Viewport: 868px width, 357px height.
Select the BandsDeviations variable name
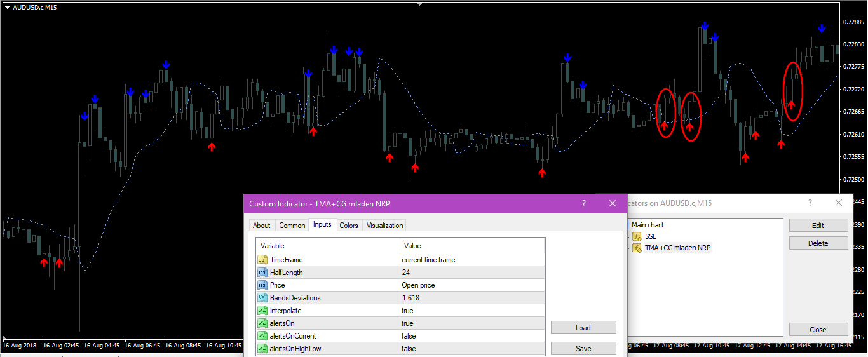coord(295,298)
